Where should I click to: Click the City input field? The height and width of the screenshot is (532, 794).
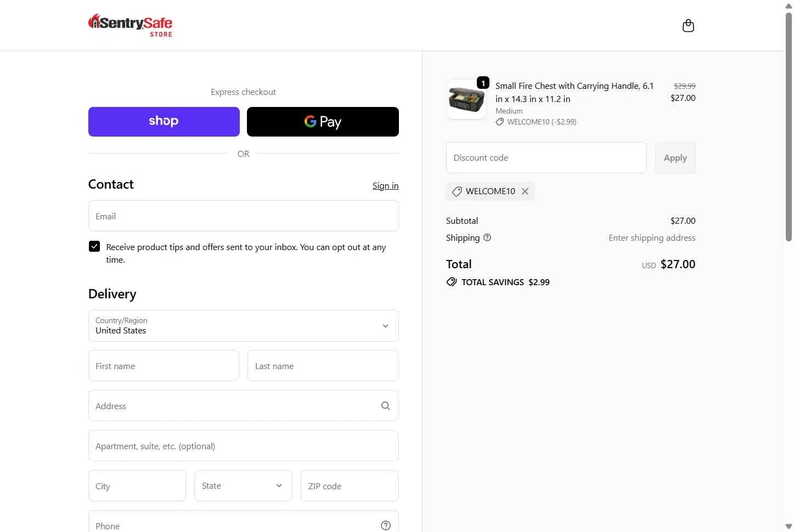click(x=137, y=486)
